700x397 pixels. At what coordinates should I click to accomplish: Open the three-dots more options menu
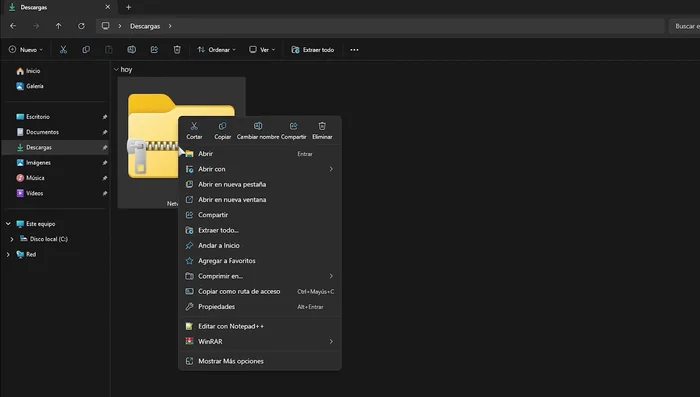[x=354, y=50]
